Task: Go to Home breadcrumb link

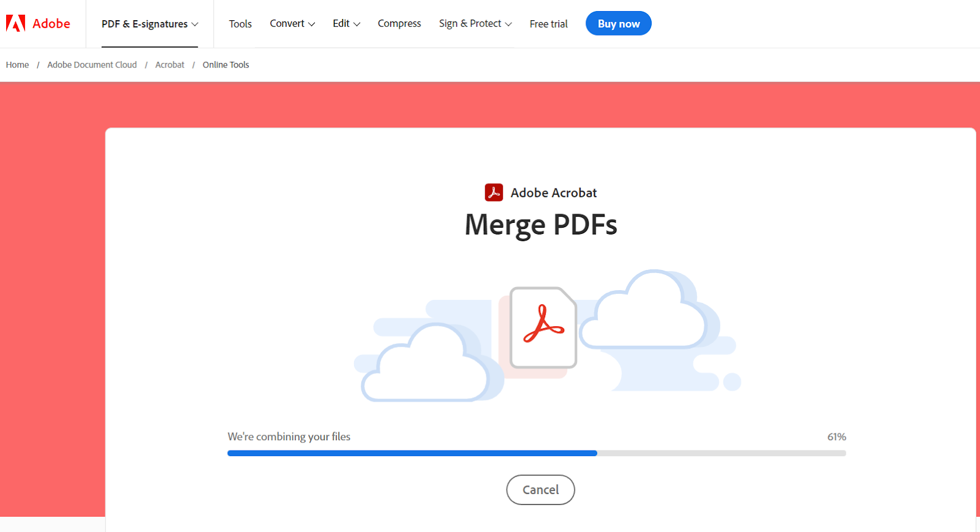Action: (17, 65)
